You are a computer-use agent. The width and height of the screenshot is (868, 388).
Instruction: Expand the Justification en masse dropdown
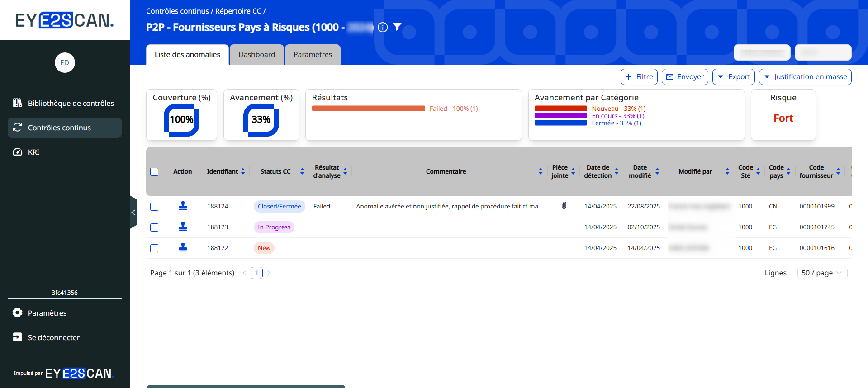[805, 77]
